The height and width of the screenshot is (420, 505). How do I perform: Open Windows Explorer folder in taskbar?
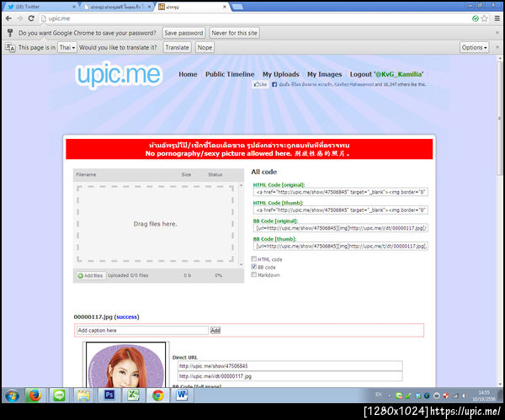click(83, 396)
